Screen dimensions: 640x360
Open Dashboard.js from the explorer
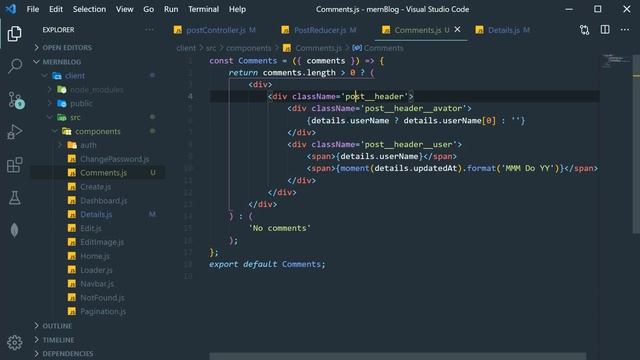click(x=104, y=200)
